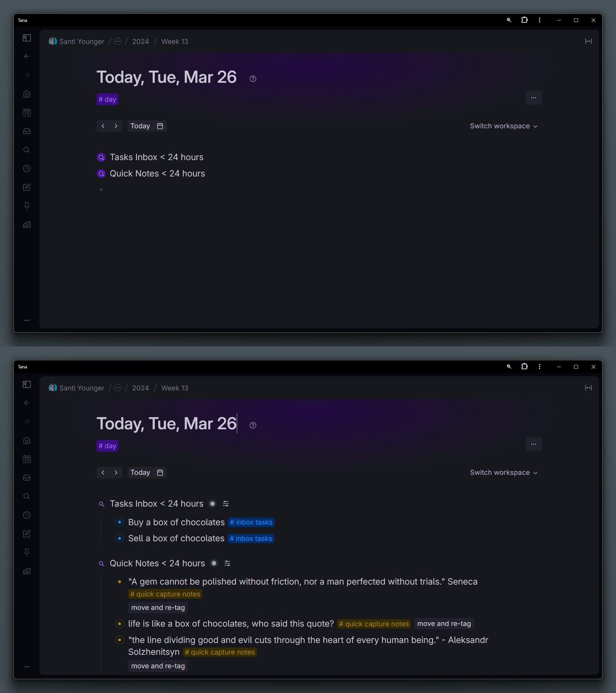Open filter options icon next to Tasks Inbox search
This screenshot has width=616, height=693.
[226, 504]
